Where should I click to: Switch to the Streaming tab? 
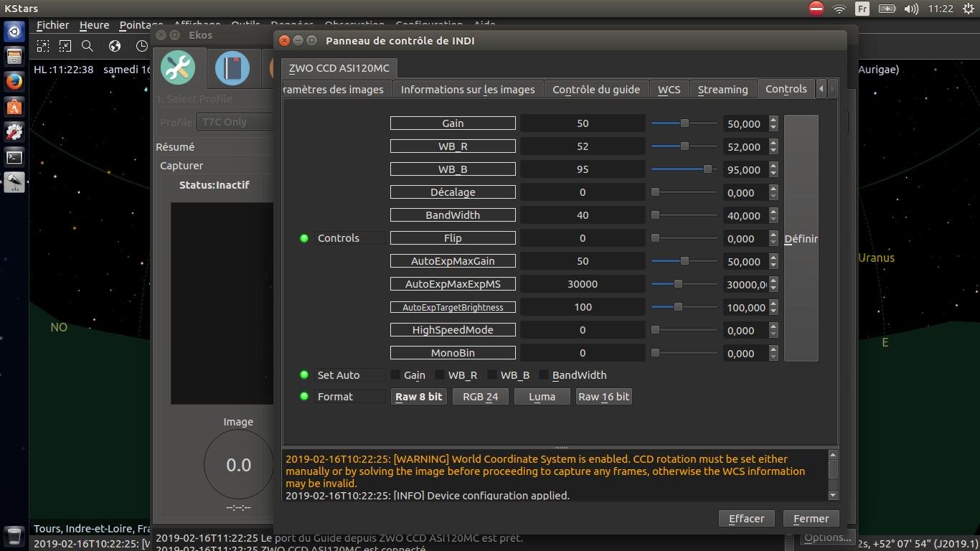[723, 90]
